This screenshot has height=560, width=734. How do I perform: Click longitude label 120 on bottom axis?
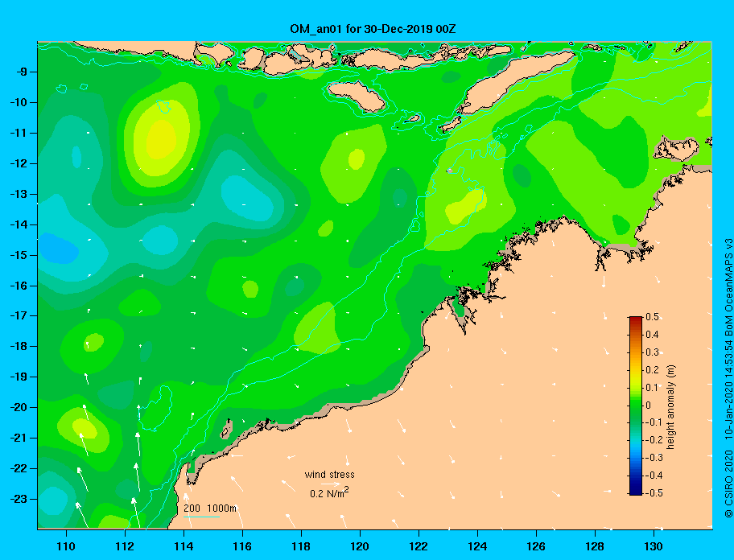(360, 546)
